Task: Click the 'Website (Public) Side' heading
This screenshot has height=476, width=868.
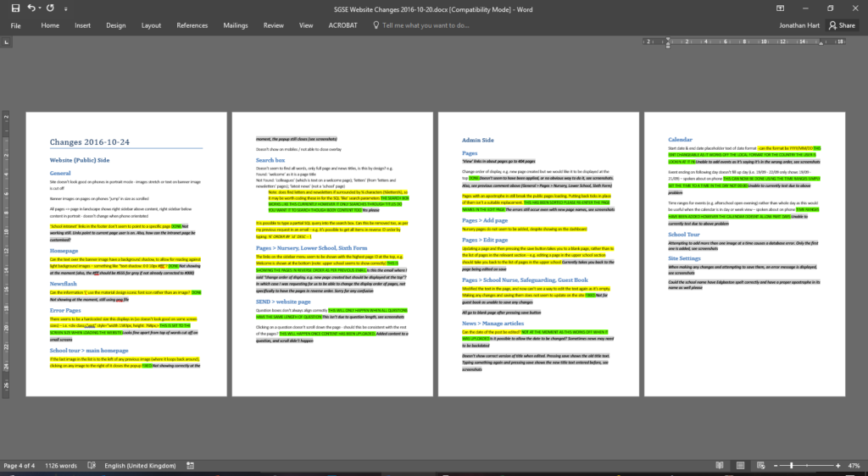Action: pos(80,160)
